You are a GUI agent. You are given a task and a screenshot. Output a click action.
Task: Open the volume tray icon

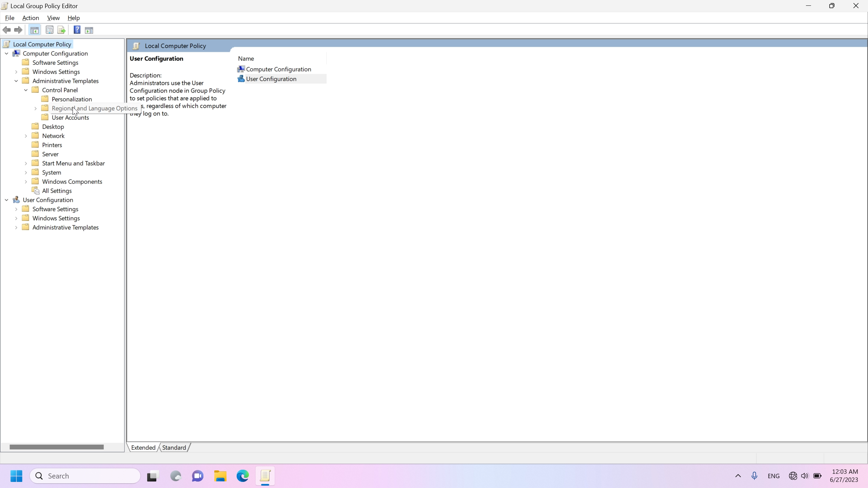click(x=805, y=476)
